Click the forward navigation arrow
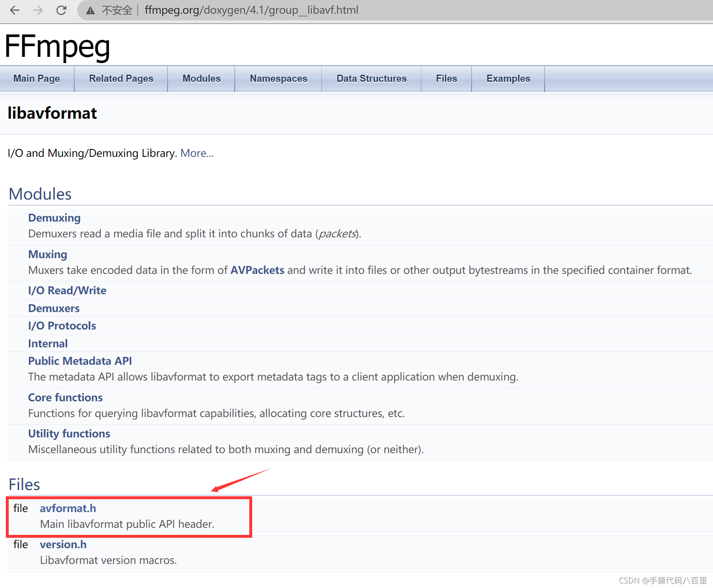This screenshot has height=588, width=713. point(38,10)
